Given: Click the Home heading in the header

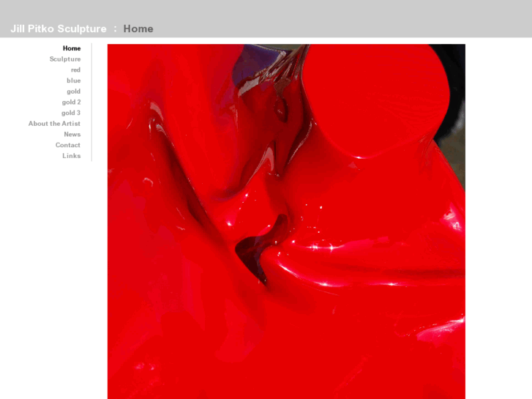Looking at the screenshot, I should (x=138, y=29).
